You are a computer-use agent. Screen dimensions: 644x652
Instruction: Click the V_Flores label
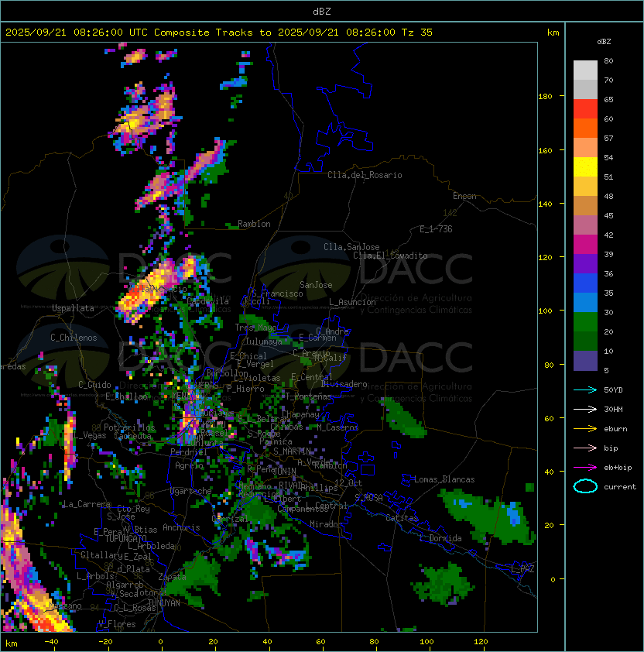(117, 624)
